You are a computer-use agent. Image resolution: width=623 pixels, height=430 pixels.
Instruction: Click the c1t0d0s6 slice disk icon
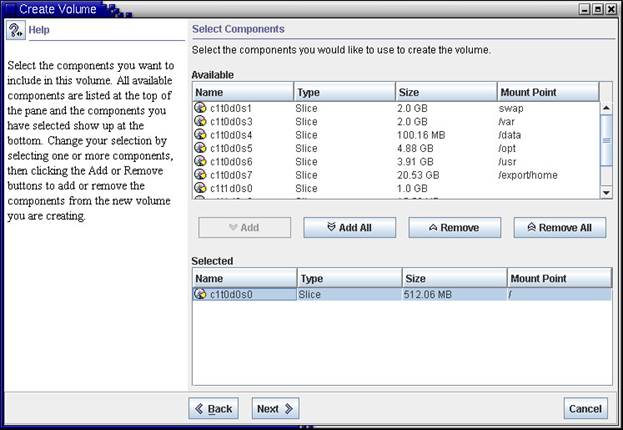(x=200, y=161)
